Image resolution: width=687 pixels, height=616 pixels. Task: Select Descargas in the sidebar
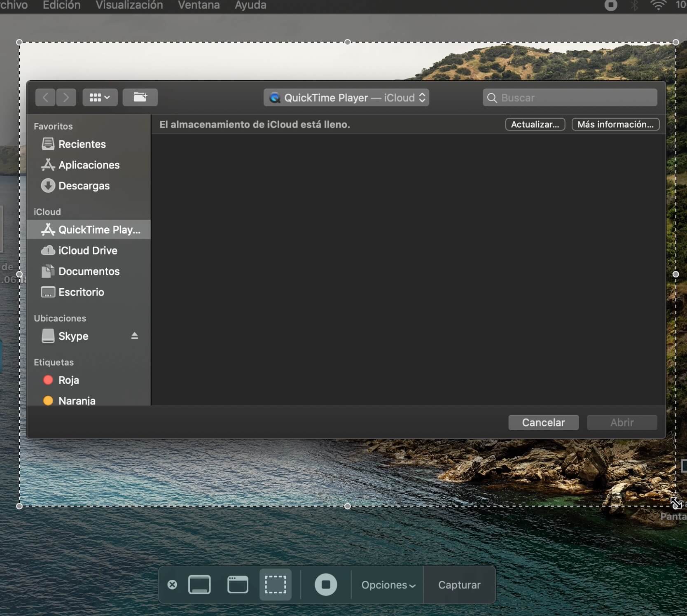pyautogui.click(x=89, y=186)
